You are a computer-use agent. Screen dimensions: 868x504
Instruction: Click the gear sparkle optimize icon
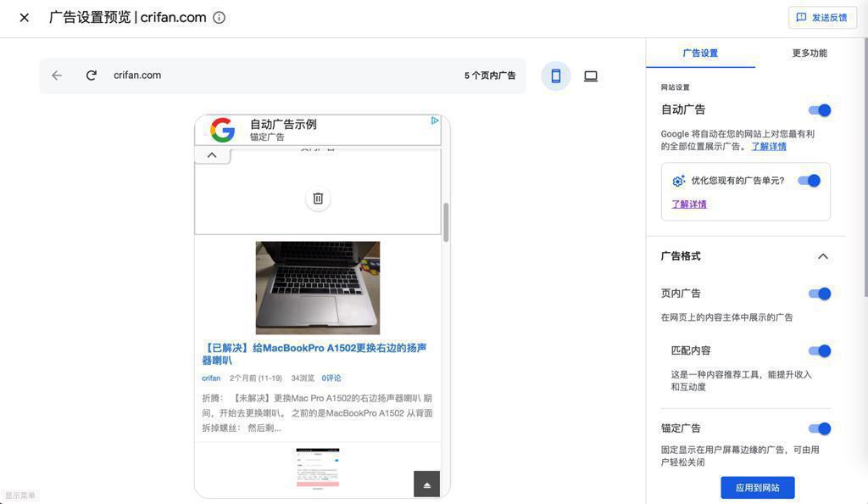point(679,181)
